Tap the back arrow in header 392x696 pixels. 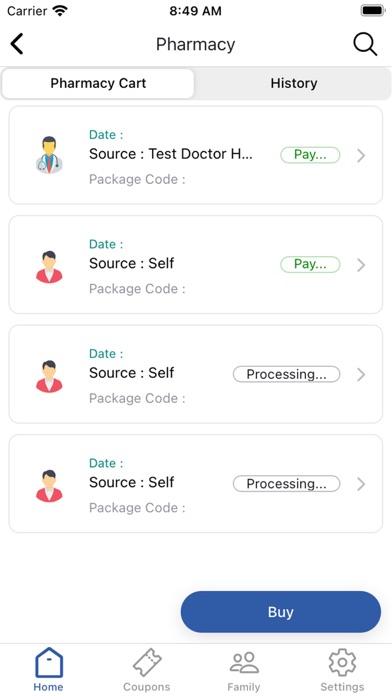coord(17,44)
